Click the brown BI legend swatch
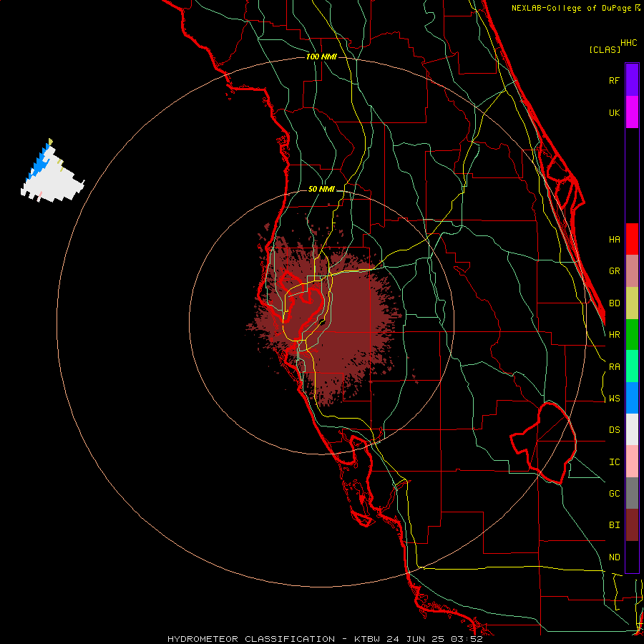 [632, 525]
